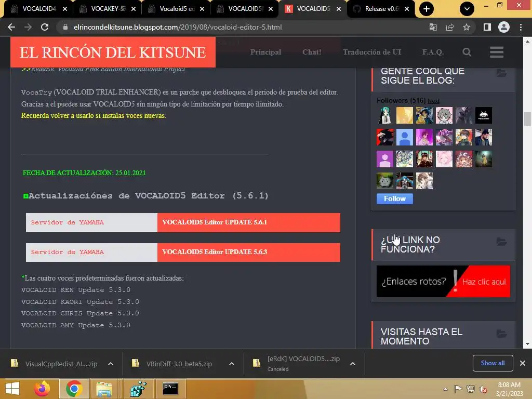The image size is (532, 399).
Task: Open the tab search dropdown
Action: tap(467, 9)
